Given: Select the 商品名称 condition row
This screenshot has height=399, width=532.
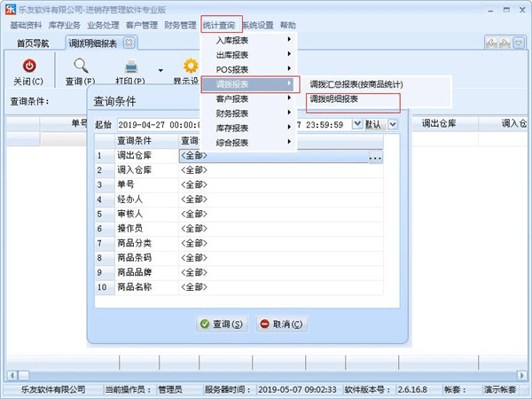Looking at the screenshot, I should pyautogui.click(x=239, y=287).
